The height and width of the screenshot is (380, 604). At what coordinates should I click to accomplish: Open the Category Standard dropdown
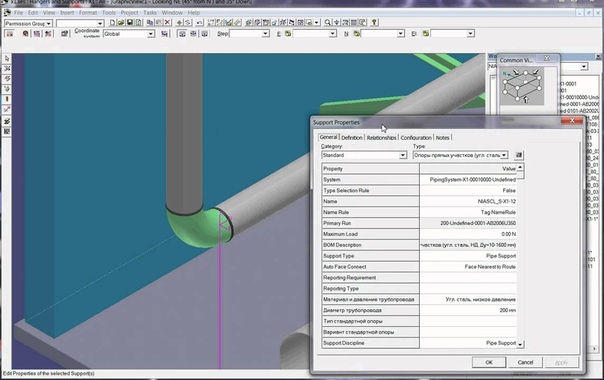(x=364, y=155)
